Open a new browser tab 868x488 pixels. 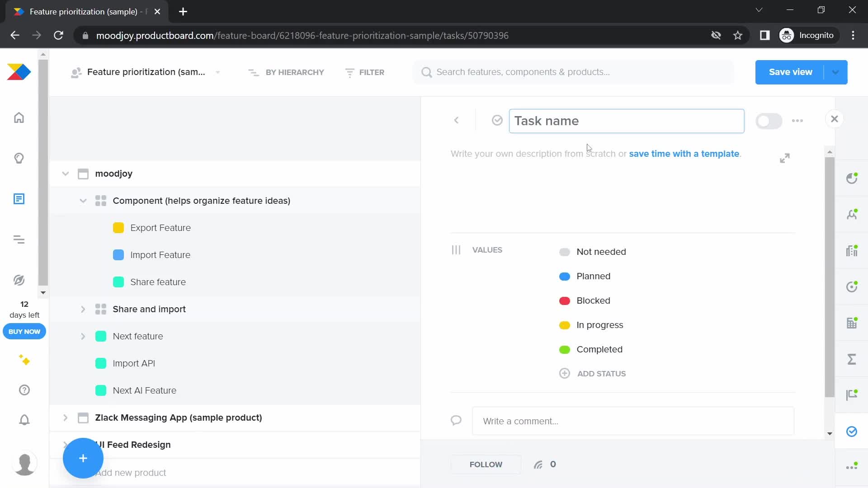click(x=183, y=12)
